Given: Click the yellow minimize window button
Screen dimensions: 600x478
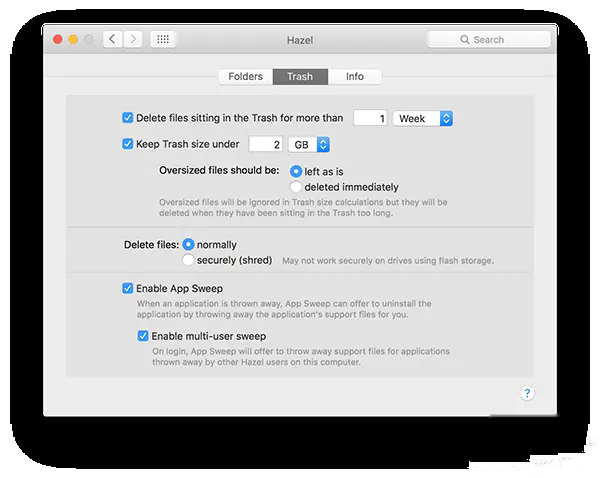Looking at the screenshot, I should pyautogui.click(x=73, y=39).
